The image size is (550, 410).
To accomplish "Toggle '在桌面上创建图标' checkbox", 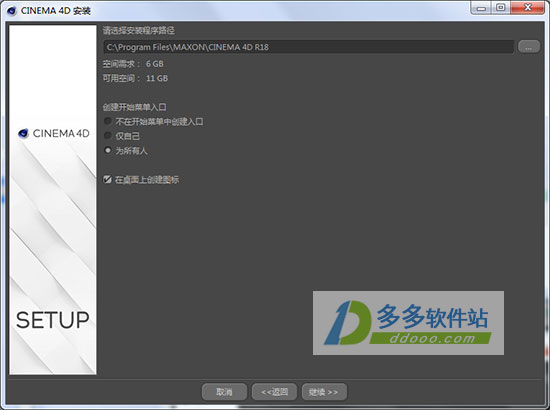I will (x=107, y=180).
